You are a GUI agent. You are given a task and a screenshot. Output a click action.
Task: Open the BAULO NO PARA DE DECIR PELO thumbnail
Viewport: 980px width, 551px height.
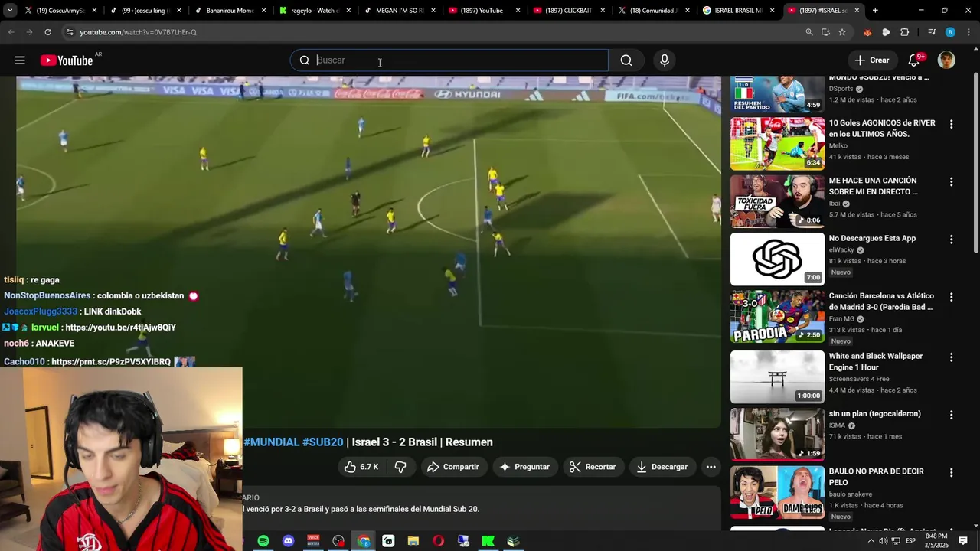pos(777,492)
